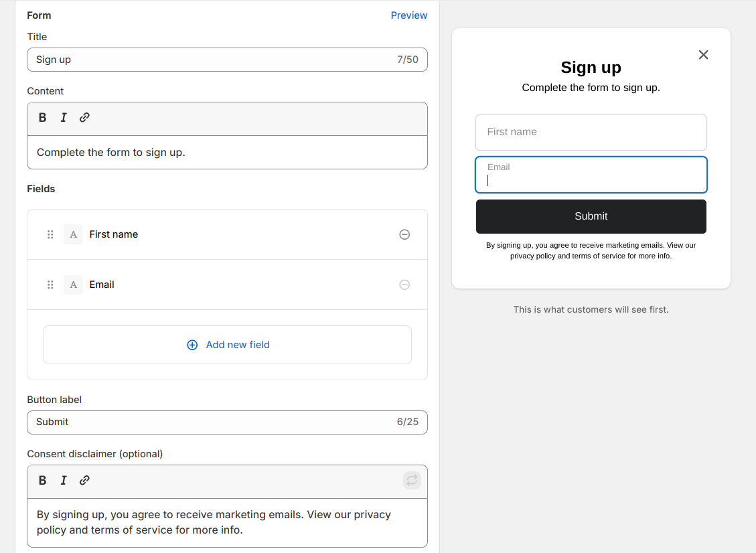This screenshot has height=553, width=756.
Task: Apply italic formatting in the Content editor
Action: 63,117
